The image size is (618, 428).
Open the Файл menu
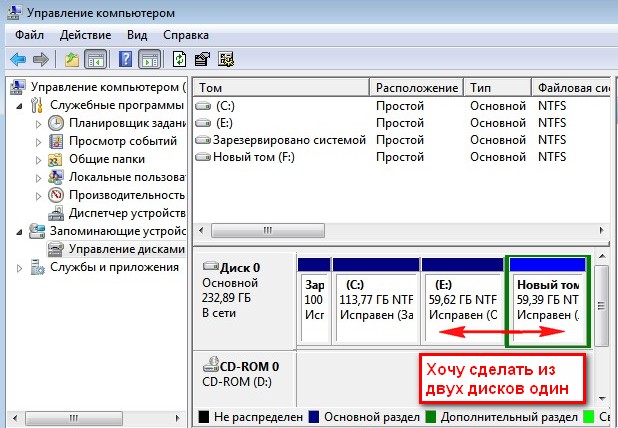pos(29,35)
